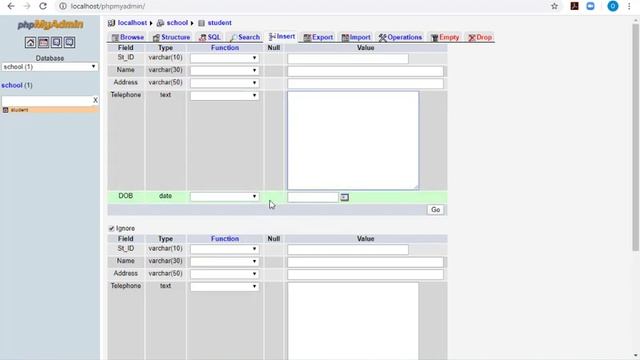Toggle the Ignore checkbox
640x360 pixels.
point(111,229)
